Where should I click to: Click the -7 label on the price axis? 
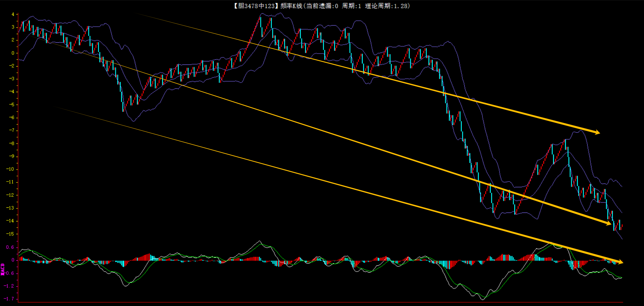click(x=12, y=131)
